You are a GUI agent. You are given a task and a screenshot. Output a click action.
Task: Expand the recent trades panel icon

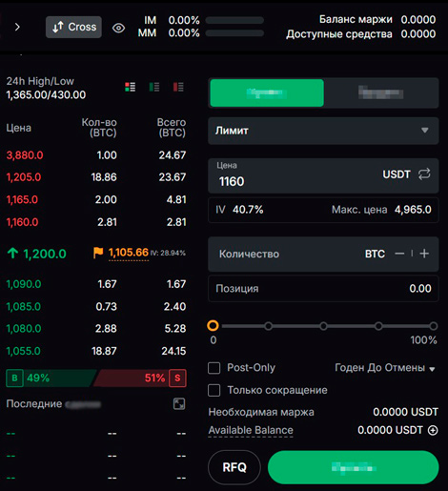[x=179, y=404]
